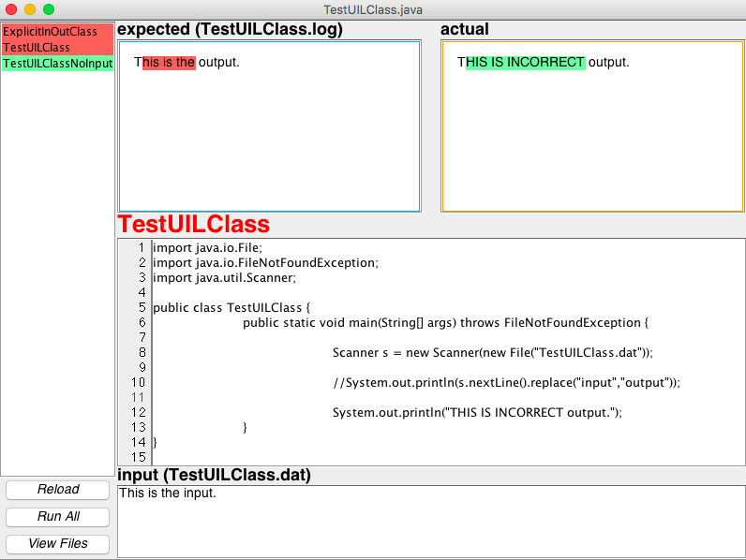Maximize the window with the green button
This screenshot has height=560, width=746.
pos(49,9)
